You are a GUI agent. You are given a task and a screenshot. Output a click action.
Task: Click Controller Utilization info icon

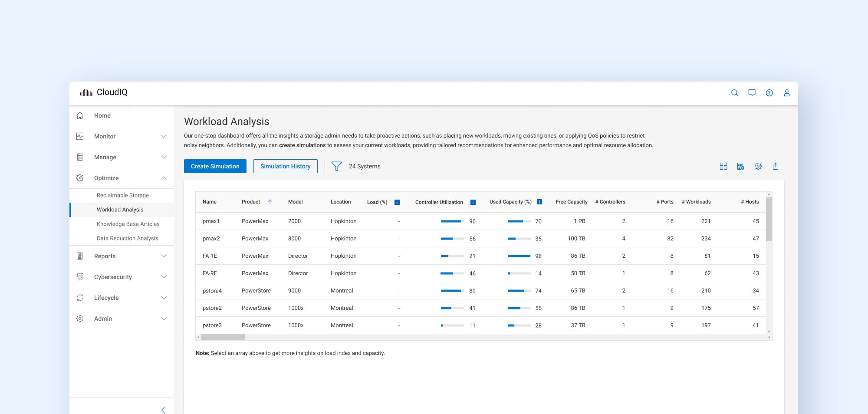pos(473,202)
